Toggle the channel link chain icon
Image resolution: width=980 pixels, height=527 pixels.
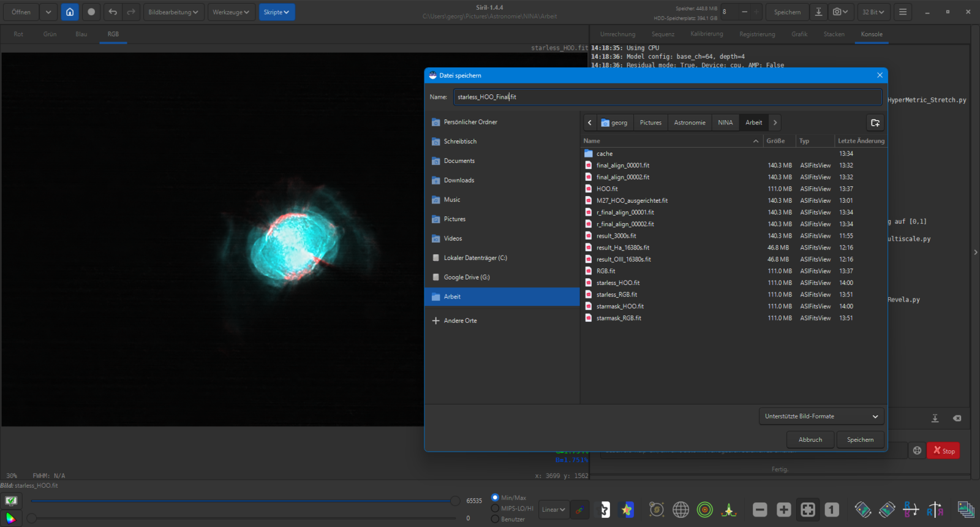click(579, 509)
